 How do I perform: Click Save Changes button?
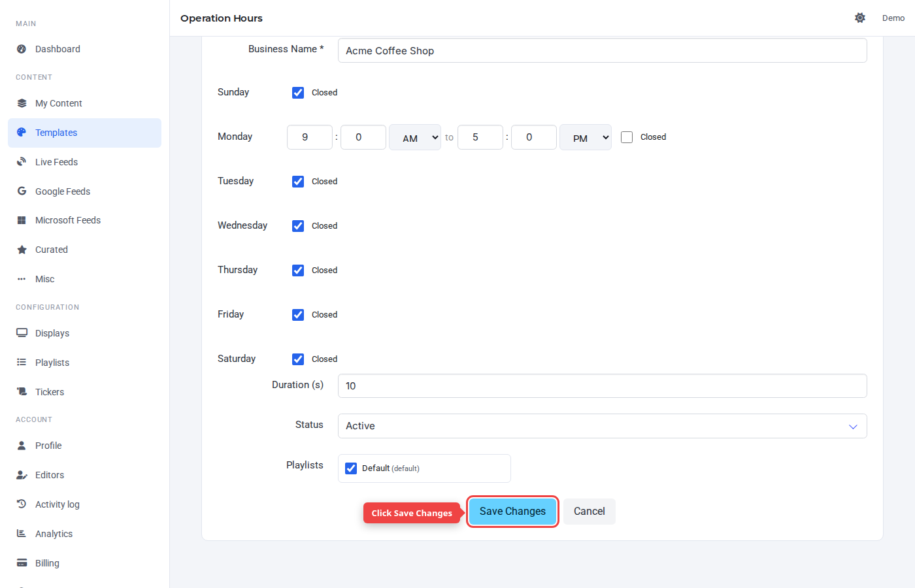(x=512, y=512)
